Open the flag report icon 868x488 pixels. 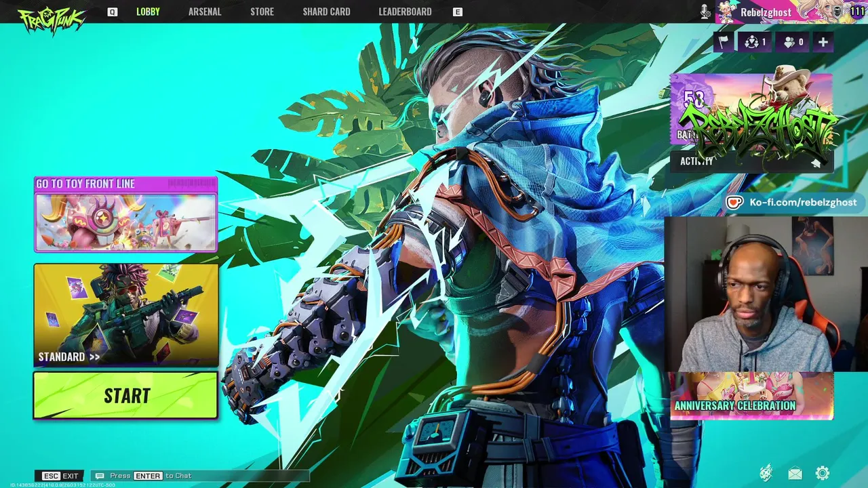click(724, 42)
